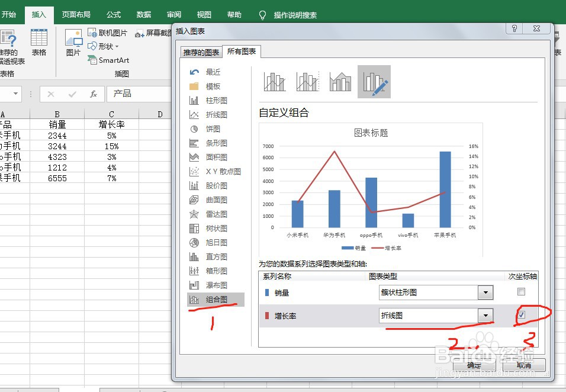Choose 折线图 line chart category
Screen dimensions: 566x392
(x=216, y=115)
